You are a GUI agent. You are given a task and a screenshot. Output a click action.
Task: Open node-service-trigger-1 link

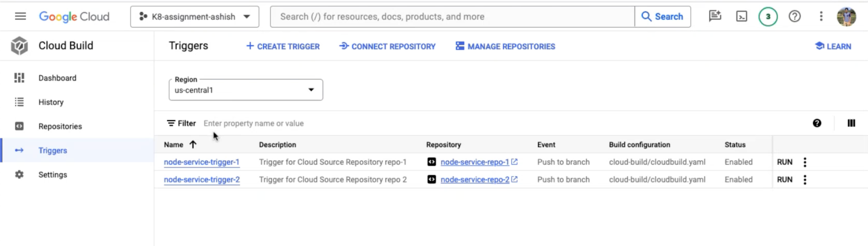click(x=202, y=162)
